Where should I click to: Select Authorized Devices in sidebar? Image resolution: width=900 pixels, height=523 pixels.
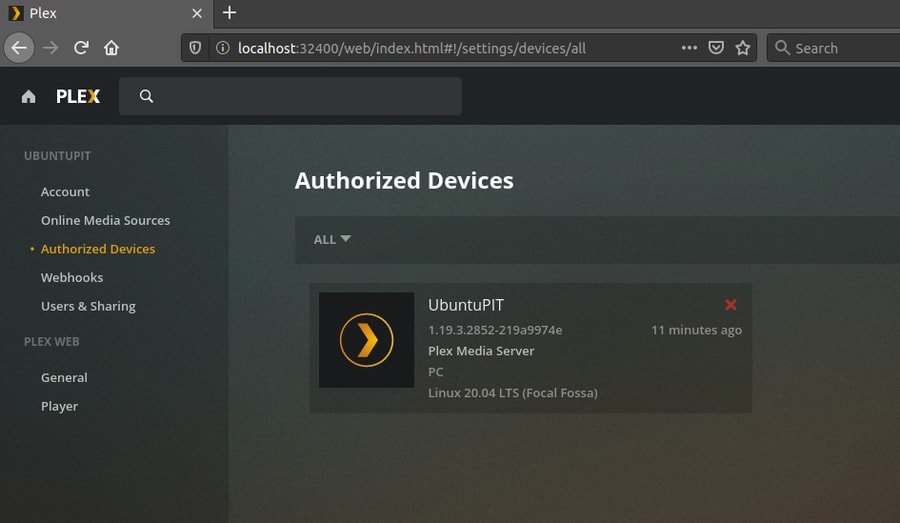98,249
